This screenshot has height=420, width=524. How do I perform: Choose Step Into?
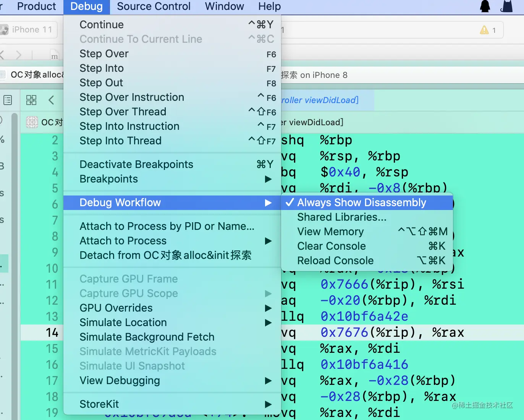click(x=172, y=68)
